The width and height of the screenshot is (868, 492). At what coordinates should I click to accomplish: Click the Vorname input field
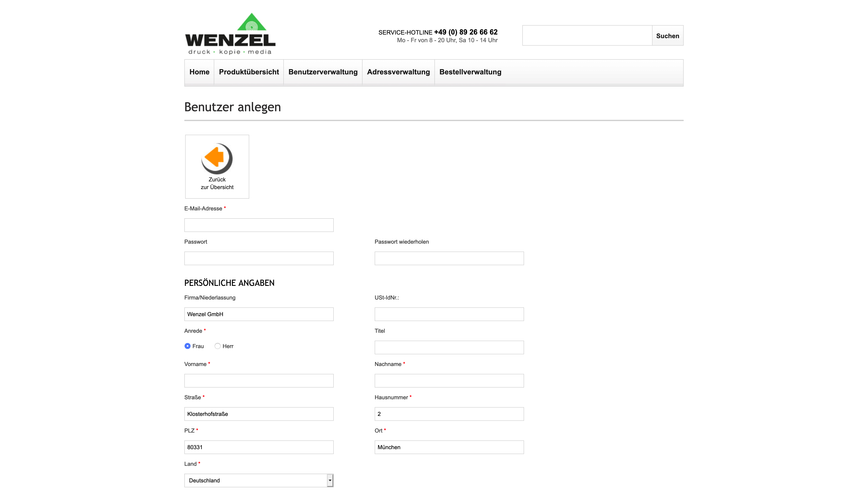259,381
